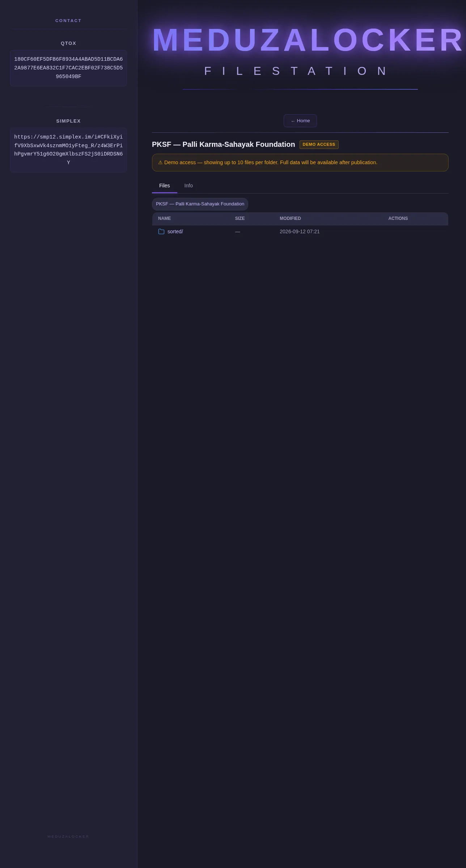Screen dimensions: 466x868
Task: Select the Files tab
Action: 165,186
